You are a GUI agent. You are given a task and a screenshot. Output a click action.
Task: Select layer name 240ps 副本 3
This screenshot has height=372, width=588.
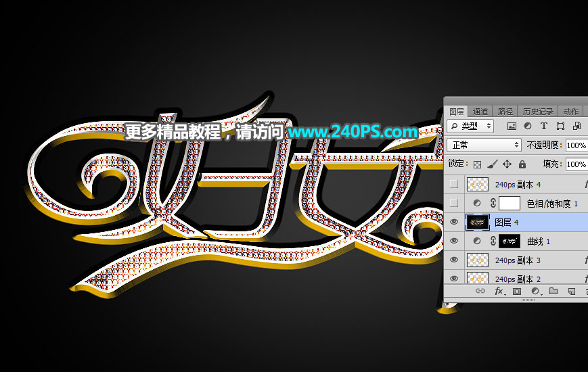coord(518,260)
